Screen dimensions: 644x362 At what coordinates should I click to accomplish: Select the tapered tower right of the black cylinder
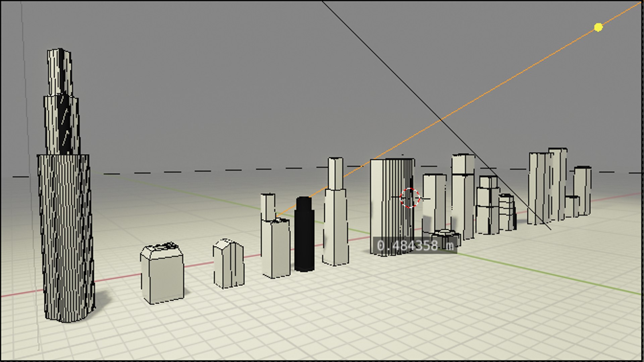pos(336,211)
